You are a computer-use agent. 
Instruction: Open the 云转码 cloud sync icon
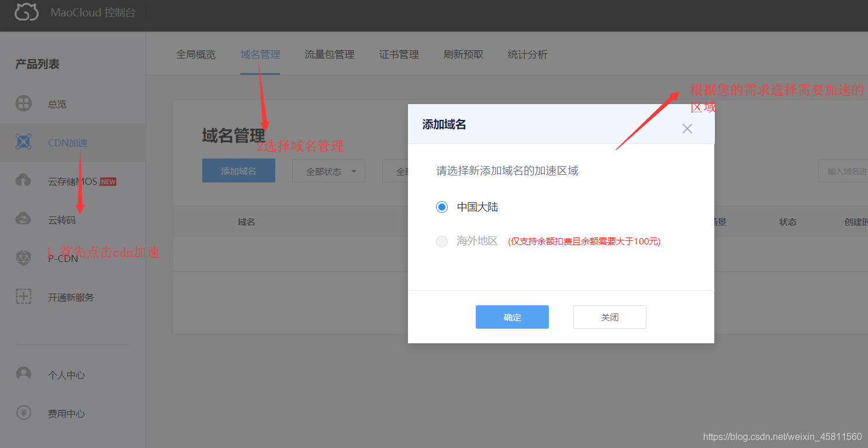pyautogui.click(x=23, y=219)
